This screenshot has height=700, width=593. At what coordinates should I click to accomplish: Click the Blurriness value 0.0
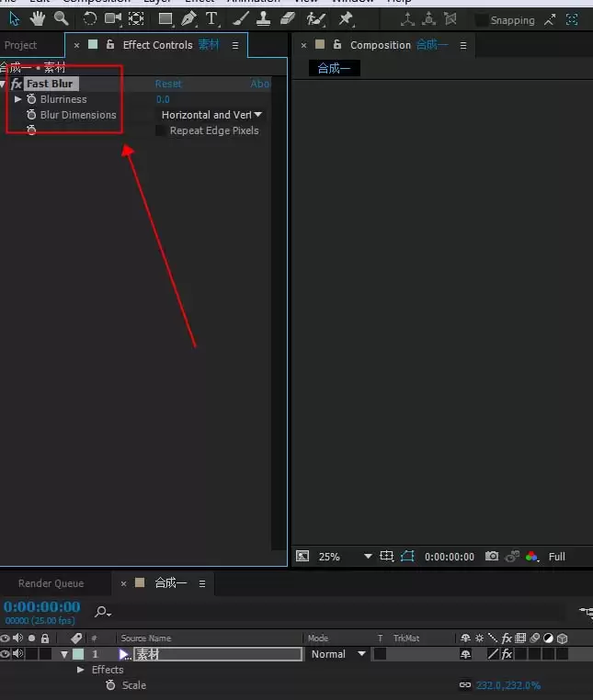pyautogui.click(x=163, y=99)
